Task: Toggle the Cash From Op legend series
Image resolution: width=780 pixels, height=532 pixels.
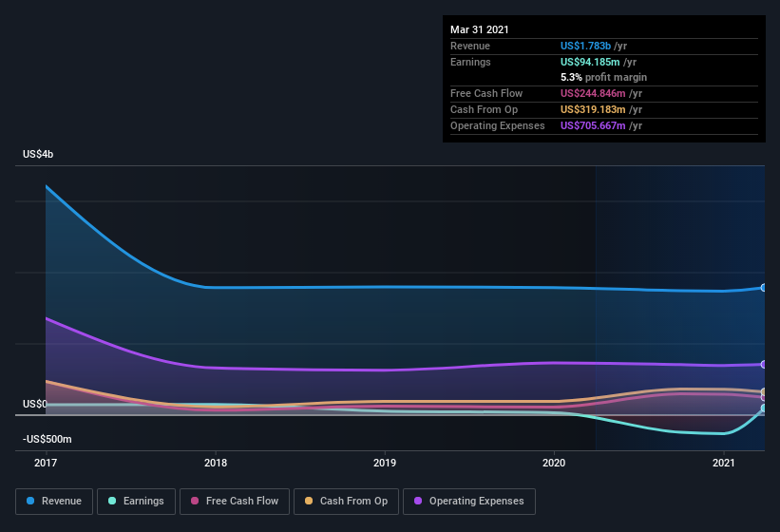Action: click(346, 502)
